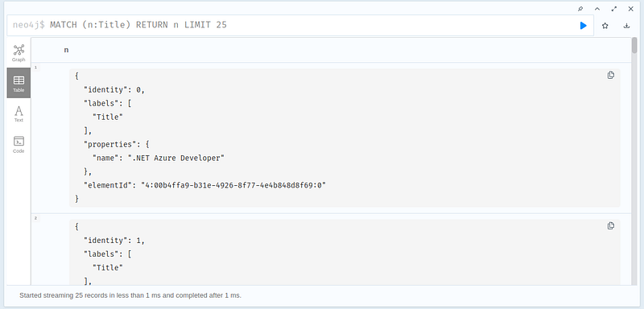Select the Table view tab
This screenshot has height=309, width=644.
coord(19,83)
